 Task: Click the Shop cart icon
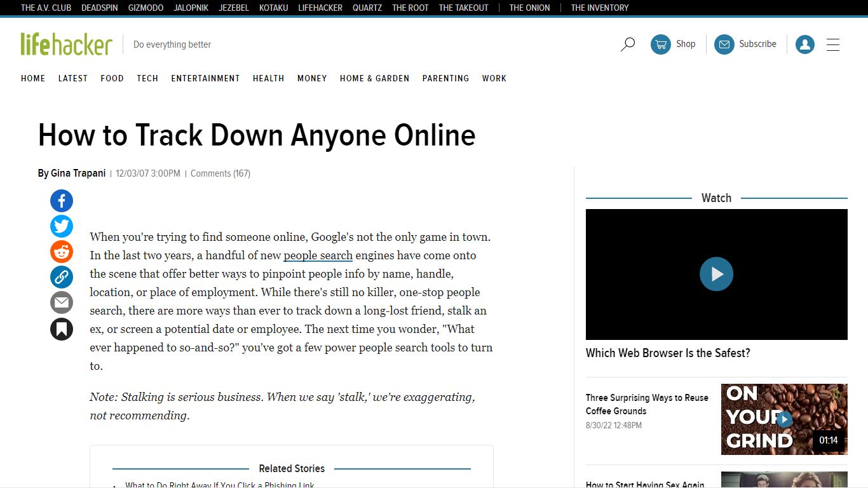pyautogui.click(x=661, y=44)
